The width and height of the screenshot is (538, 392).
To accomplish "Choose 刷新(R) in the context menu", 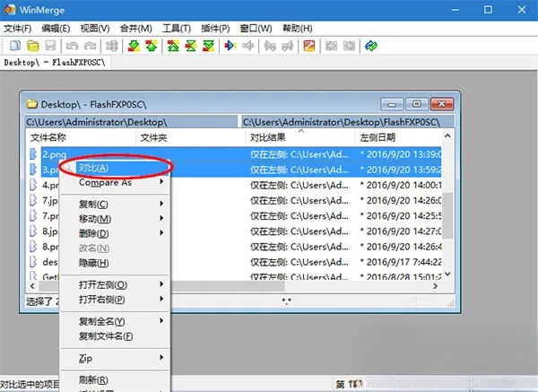I will click(115, 379).
